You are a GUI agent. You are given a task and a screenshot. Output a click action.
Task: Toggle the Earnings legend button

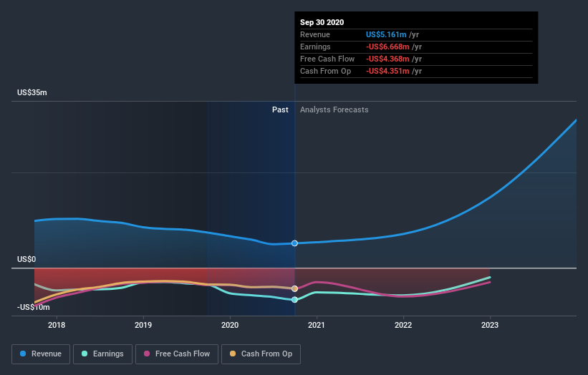pyautogui.click(x=102, y=354)
